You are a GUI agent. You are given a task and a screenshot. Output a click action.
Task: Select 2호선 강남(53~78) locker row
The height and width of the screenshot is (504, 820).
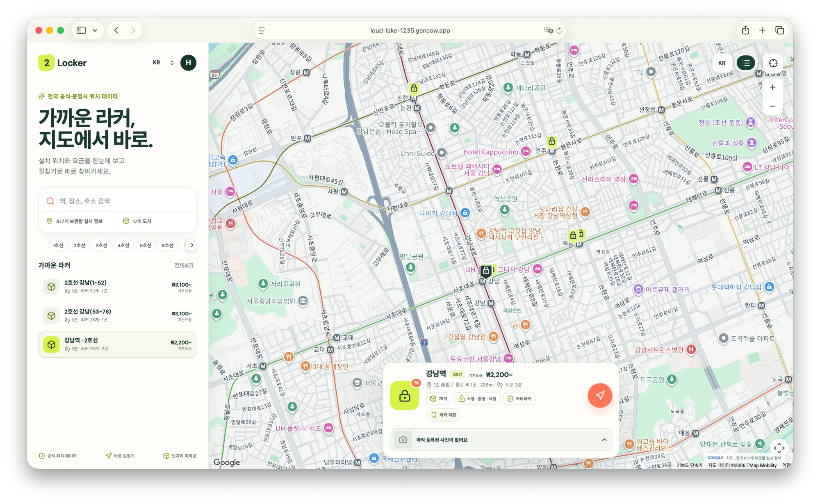117,315
